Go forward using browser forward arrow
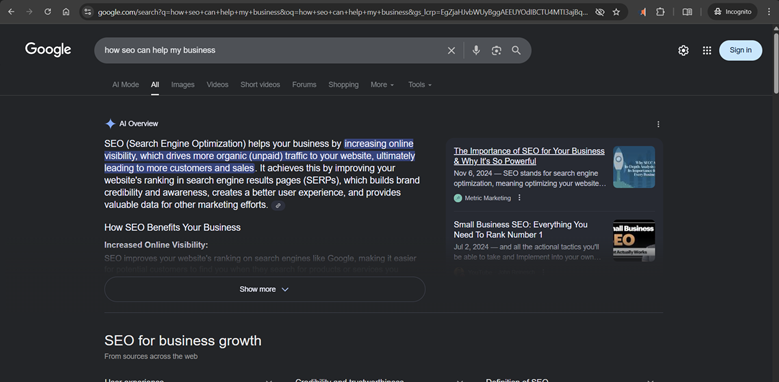Viewport: 779px width, 382px height. pos(29,12)
